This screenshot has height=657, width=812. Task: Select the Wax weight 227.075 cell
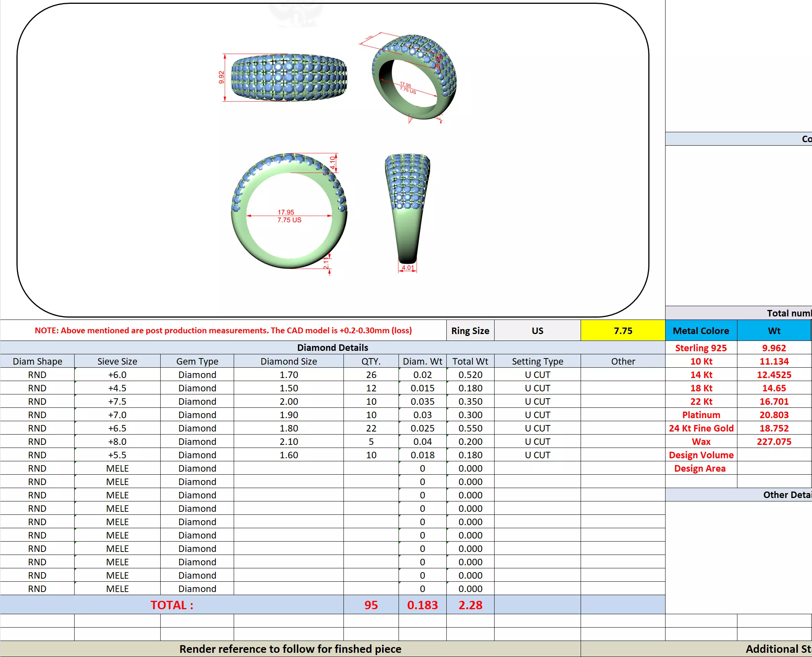point(774,441)
